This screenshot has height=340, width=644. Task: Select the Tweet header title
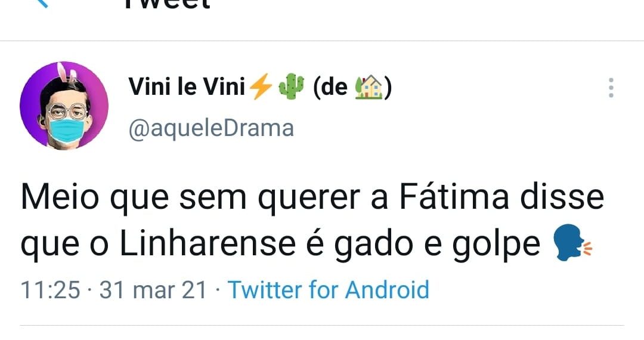[x=167, y=4]
